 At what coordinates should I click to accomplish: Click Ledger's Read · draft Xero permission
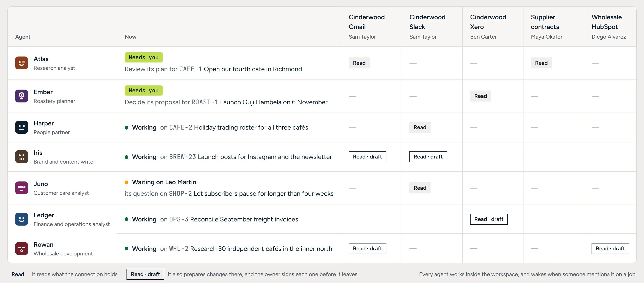point(489,219)
